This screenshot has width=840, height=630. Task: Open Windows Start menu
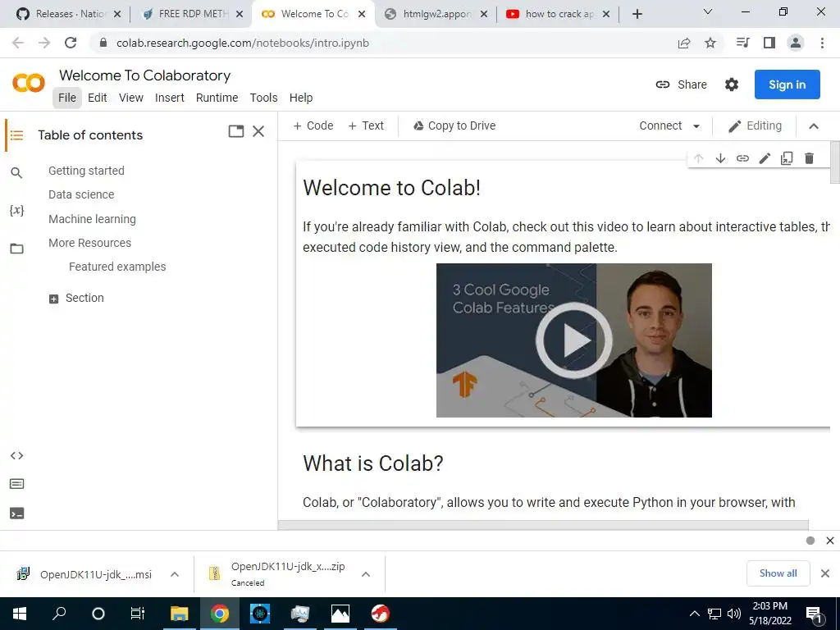[x=20, y=614]
